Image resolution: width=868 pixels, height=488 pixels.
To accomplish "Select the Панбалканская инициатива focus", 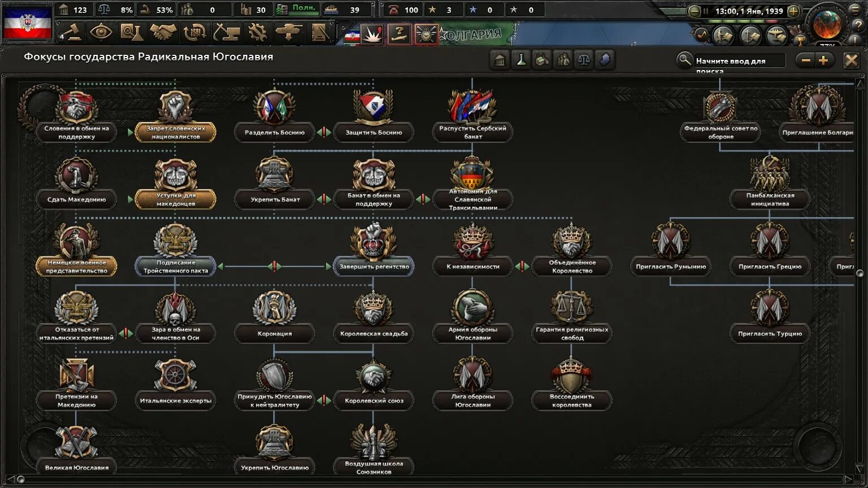I will tap(770, 199).
